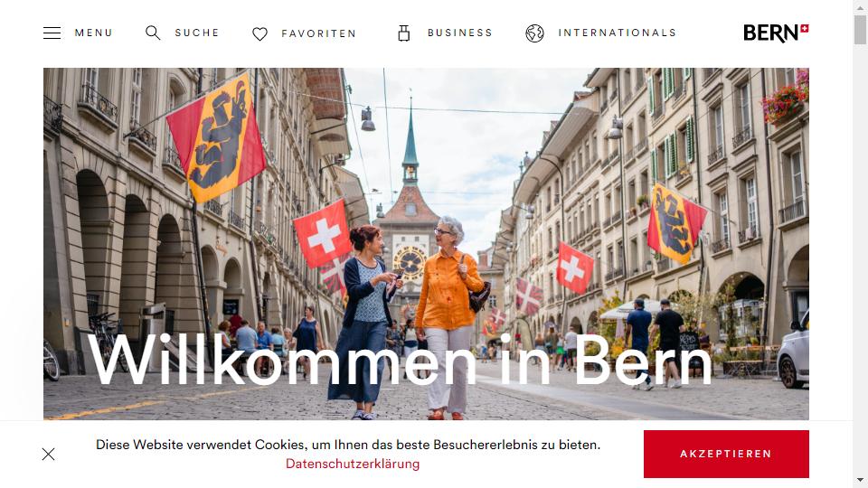Dismiss cookie banner with X icon
This screenshot has height=488, width=868.
[48, 455]
